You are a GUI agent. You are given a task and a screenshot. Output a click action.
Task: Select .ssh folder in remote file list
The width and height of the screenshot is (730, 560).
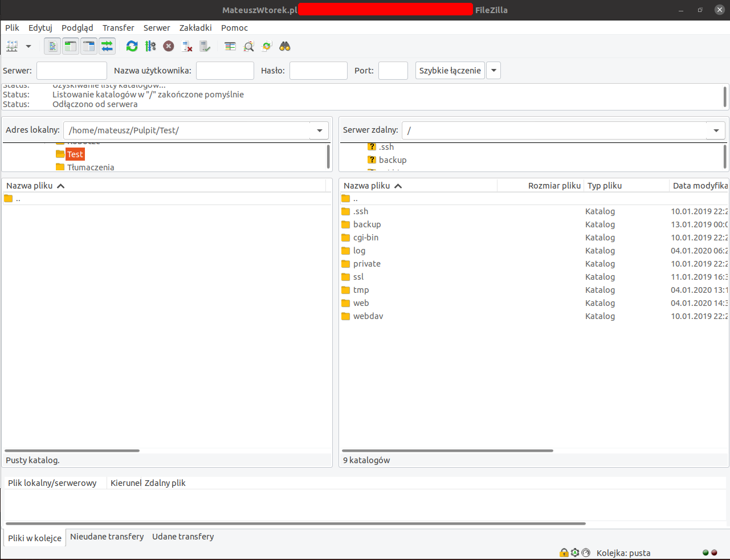point(534,211)
